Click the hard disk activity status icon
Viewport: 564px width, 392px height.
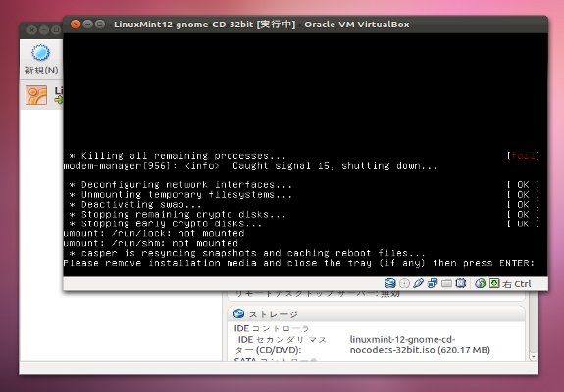[x=390, y=283]
